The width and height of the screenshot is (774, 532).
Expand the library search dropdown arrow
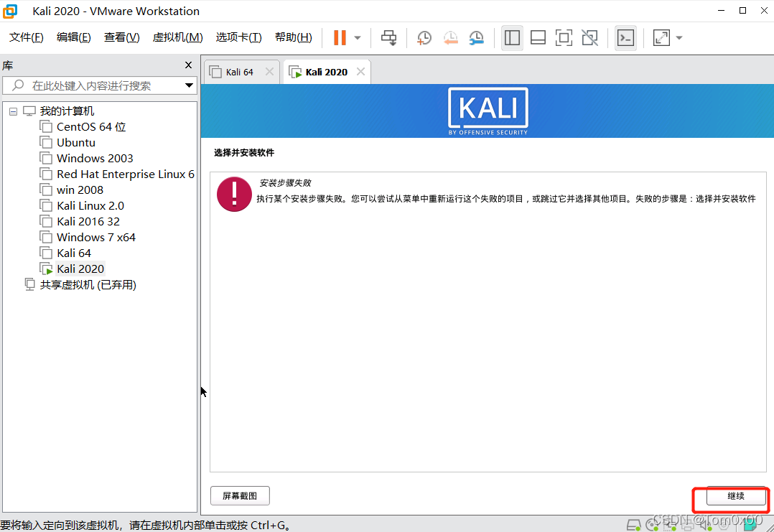[x=189, y=85]
